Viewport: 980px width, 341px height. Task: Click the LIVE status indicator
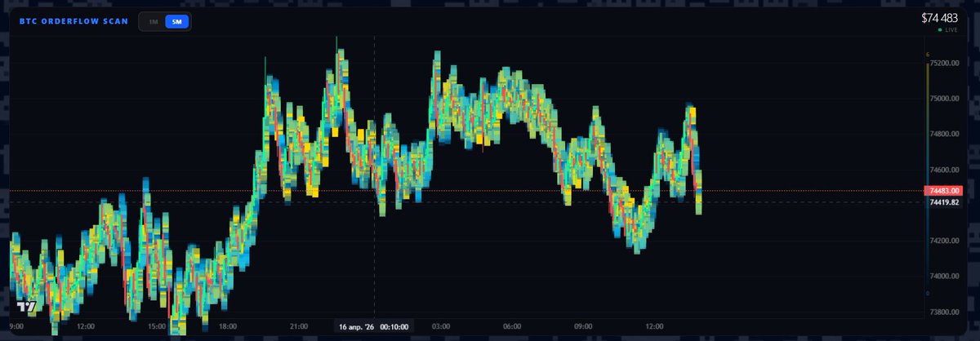[x=949, y=30]
